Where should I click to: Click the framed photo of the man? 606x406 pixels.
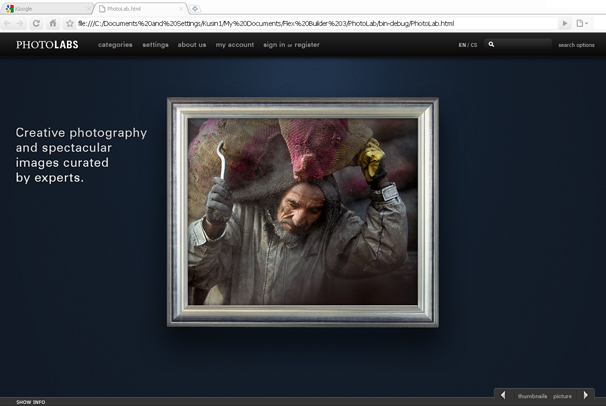[x=302, y=211]
